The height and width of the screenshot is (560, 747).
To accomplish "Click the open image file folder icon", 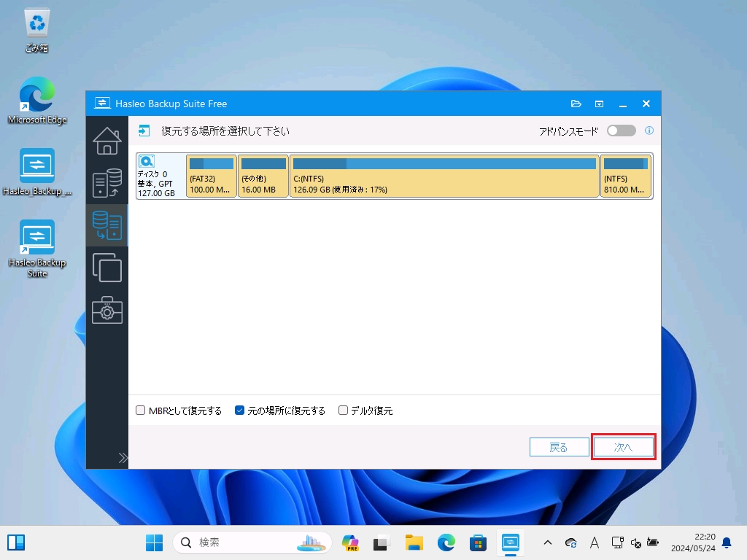I will pyautogui.click(x=576, y=104).
